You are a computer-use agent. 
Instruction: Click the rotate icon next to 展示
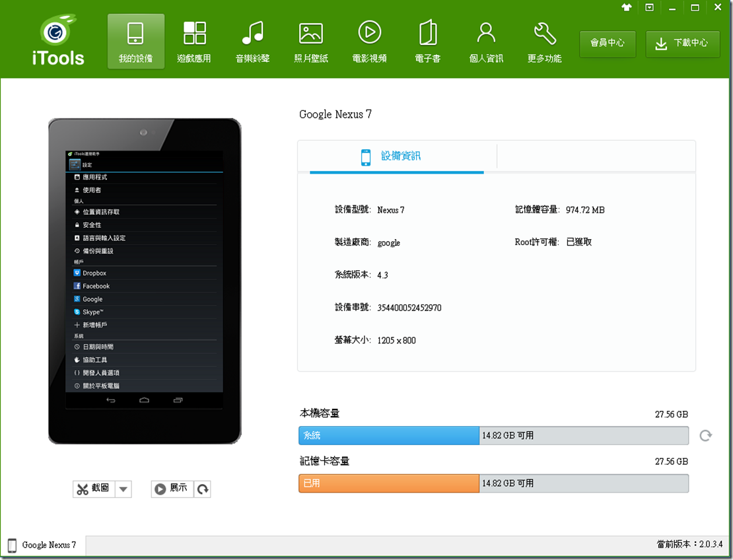pos(203,489)
